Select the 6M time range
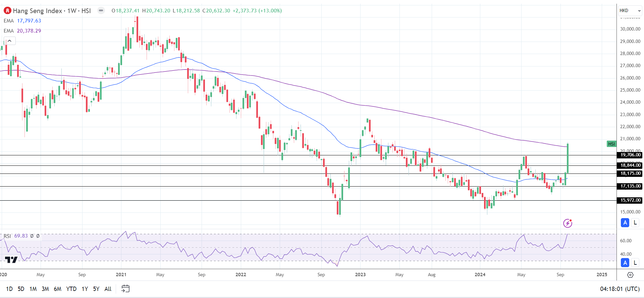 click(x=58, y=289)
